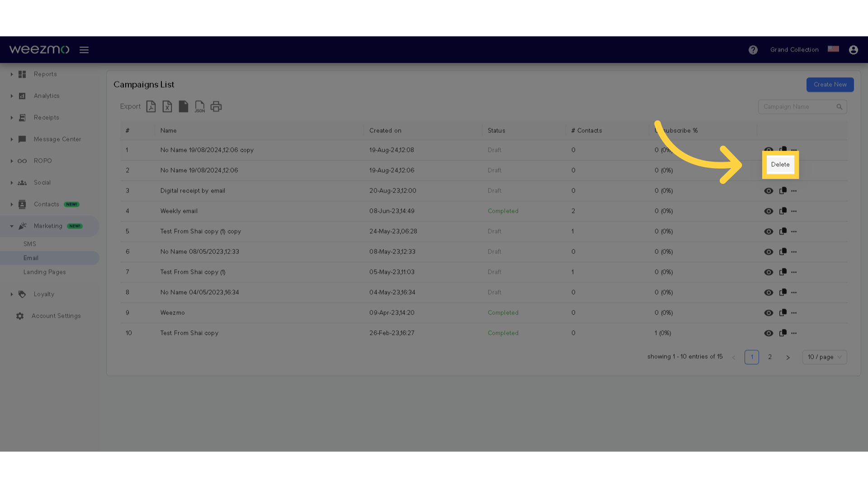The image size is (868, 488).
Task: Click the duplicate icon for Digital receipt by email
Action: (x=783, y=191)
